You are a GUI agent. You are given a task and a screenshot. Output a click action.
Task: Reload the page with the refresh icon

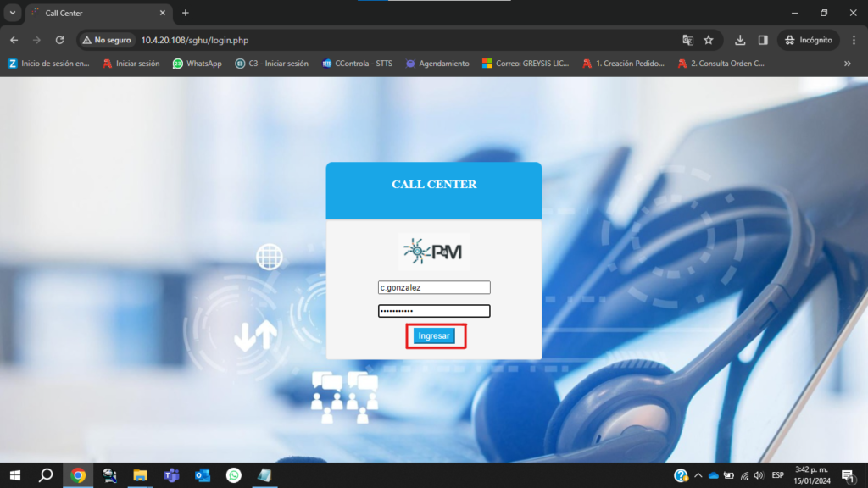(59, 40)
